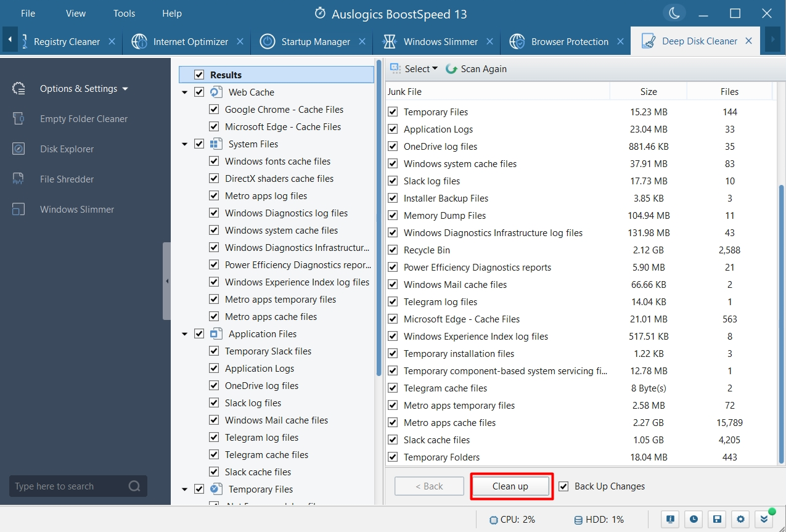Open Empty Folder Cleaner icon in sidebar
This screenshot has width=786, height=532.
pos(18,119)
